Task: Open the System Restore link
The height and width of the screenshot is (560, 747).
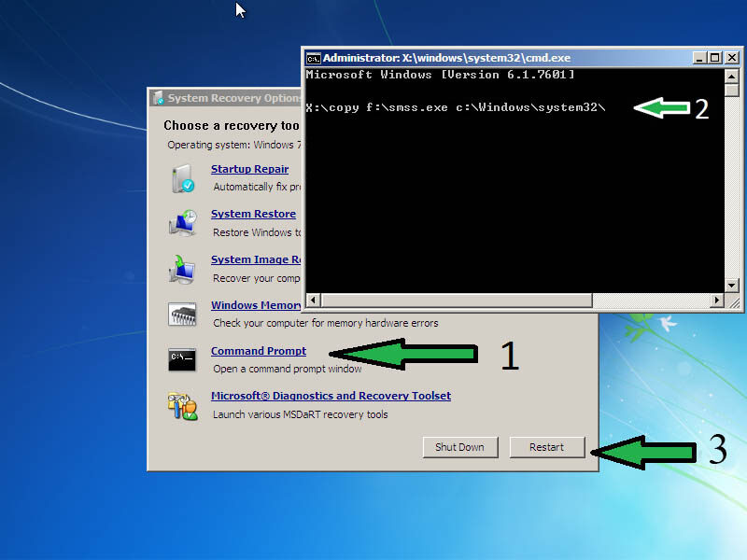Action: coord(253,214)
